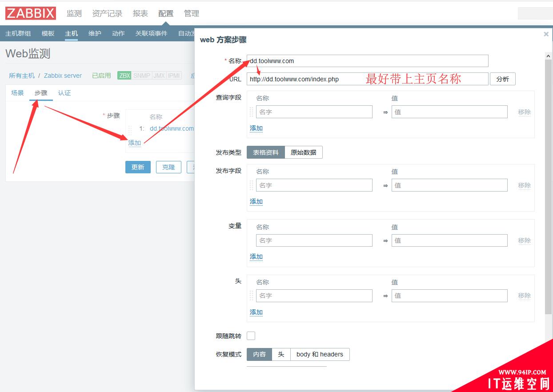Switch to the 认证 tab

[64, 93]
